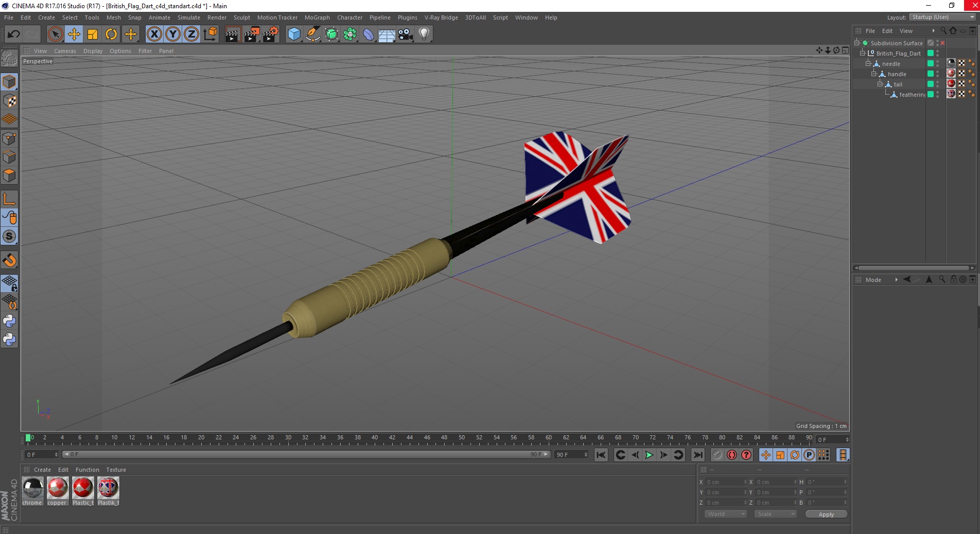Viewport: 980px width, 534px height.
Task: Collapse the tail tree node
Action: coord(880,84)
